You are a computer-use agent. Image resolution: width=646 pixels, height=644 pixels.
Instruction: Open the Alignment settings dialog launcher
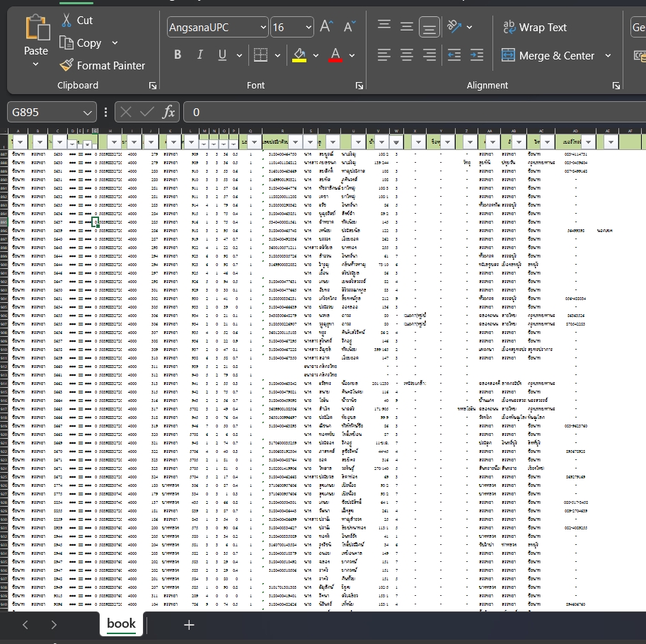[616, 86]
